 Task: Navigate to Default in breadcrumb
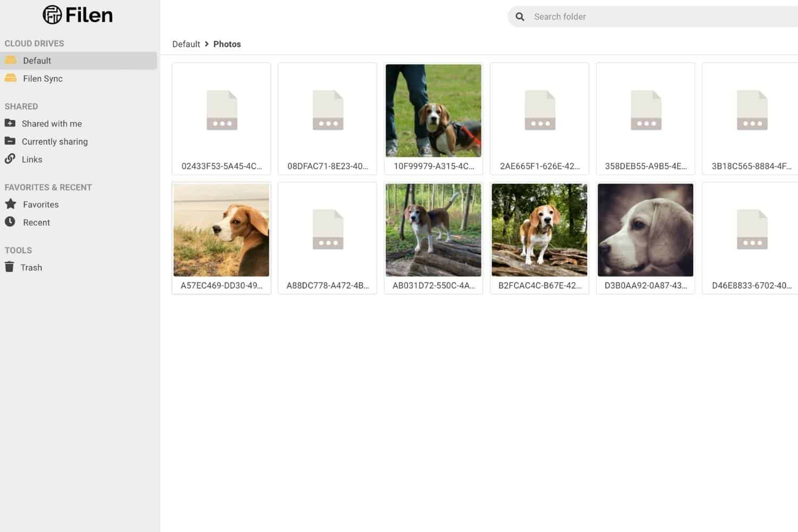click(x=186, y=44)
